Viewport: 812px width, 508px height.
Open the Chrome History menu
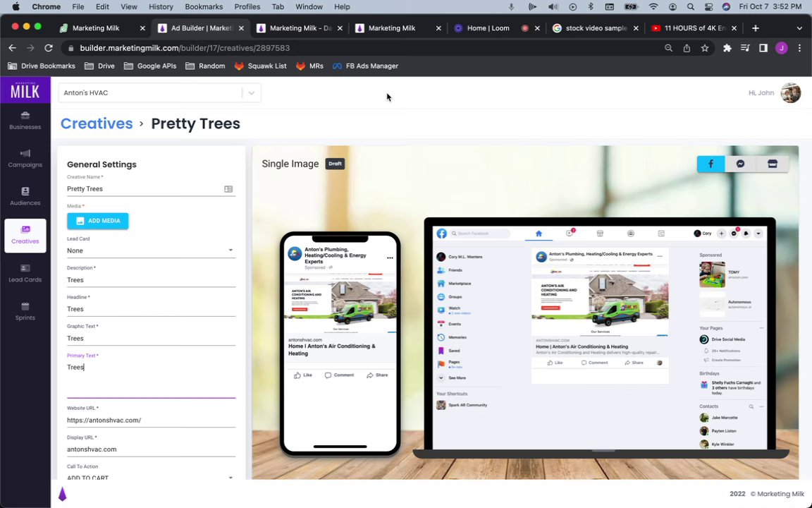[161, 7]
